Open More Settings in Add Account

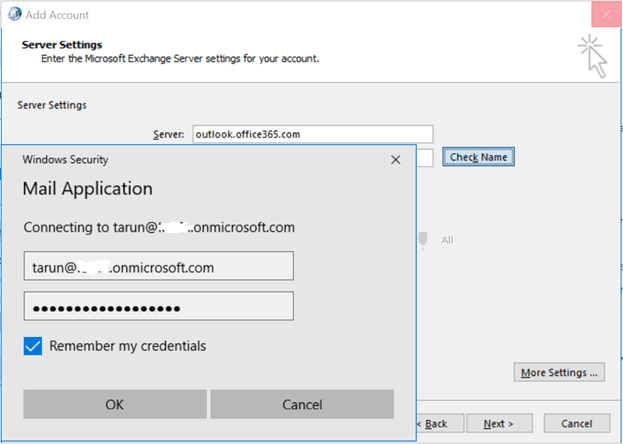[559, 372]
